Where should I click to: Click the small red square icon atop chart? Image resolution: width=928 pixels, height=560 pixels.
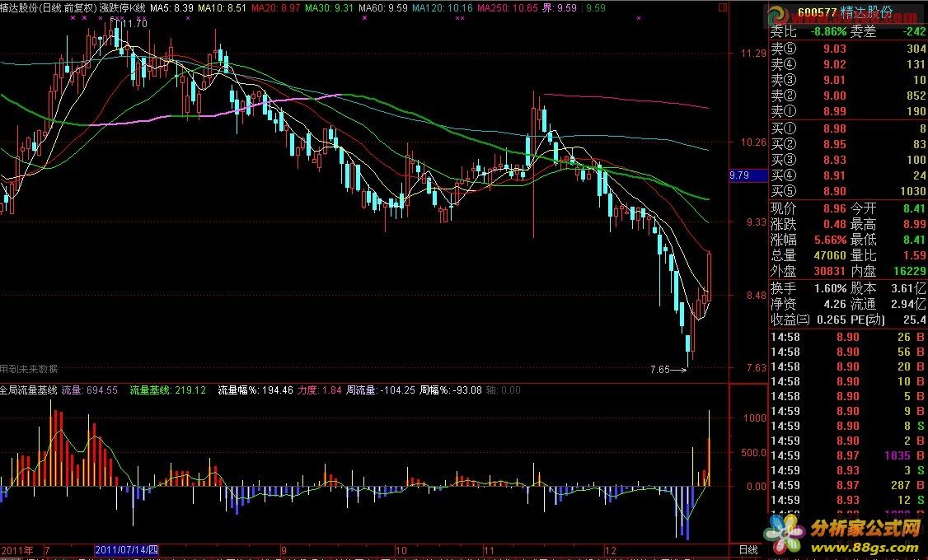point(723,7)
